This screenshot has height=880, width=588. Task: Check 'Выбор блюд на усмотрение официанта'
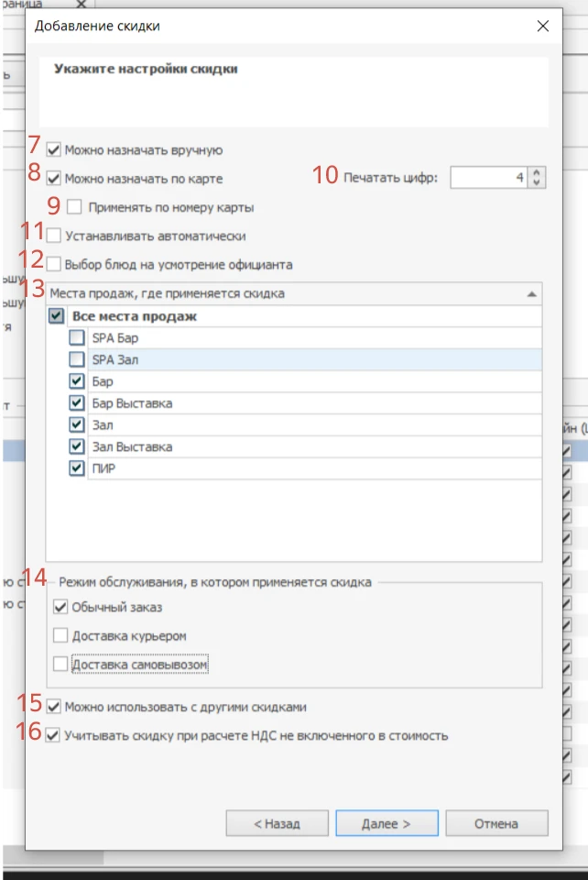(54, 264)
